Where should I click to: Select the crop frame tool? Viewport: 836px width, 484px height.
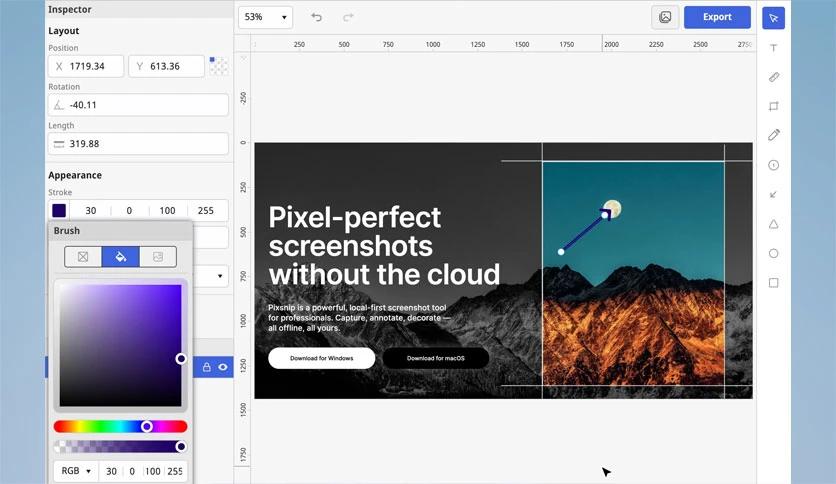click(774, 106)
